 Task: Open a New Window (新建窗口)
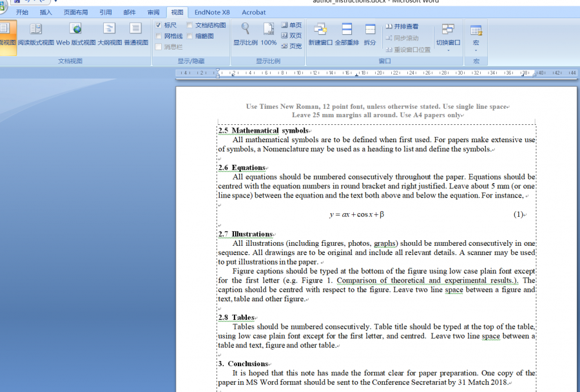point(320,35)
